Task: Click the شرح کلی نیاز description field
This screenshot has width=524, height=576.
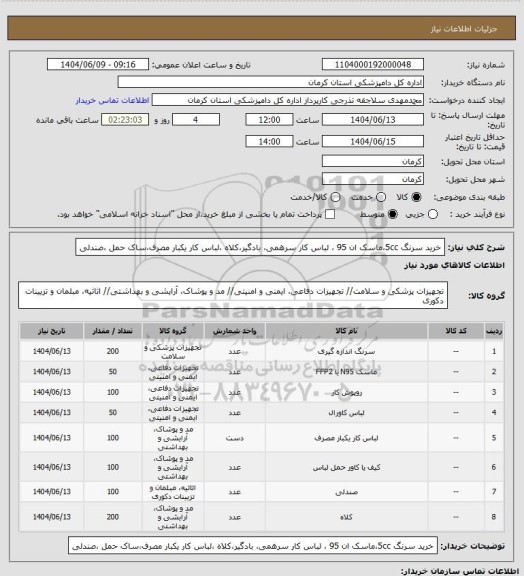Action: [260, 247]
